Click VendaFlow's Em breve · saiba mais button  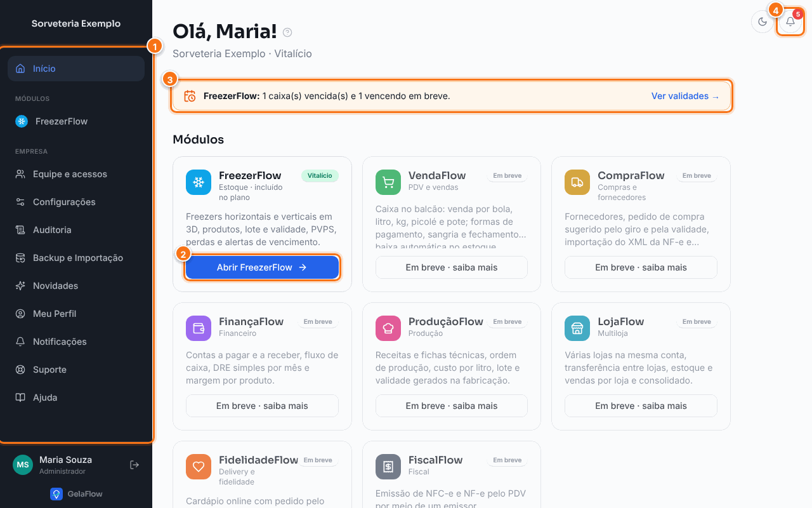pyautogui.click(x=452, y=267)
